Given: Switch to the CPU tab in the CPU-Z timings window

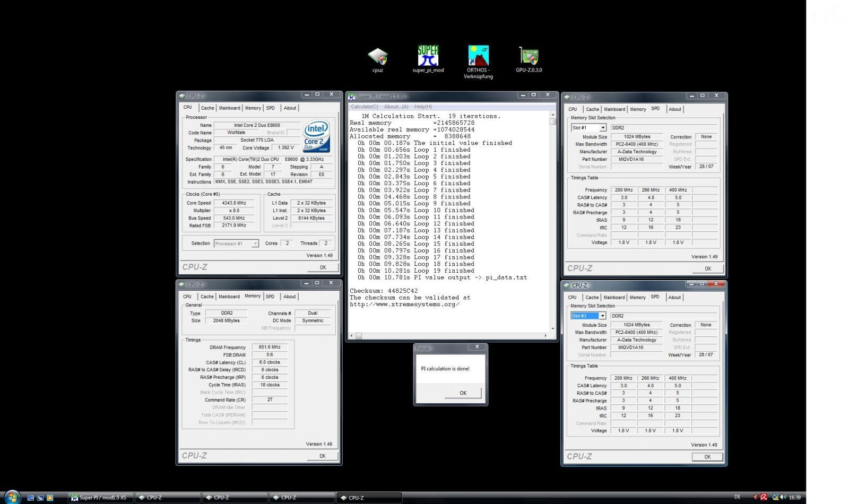Looking at the screenshot, I should (187, 297).
